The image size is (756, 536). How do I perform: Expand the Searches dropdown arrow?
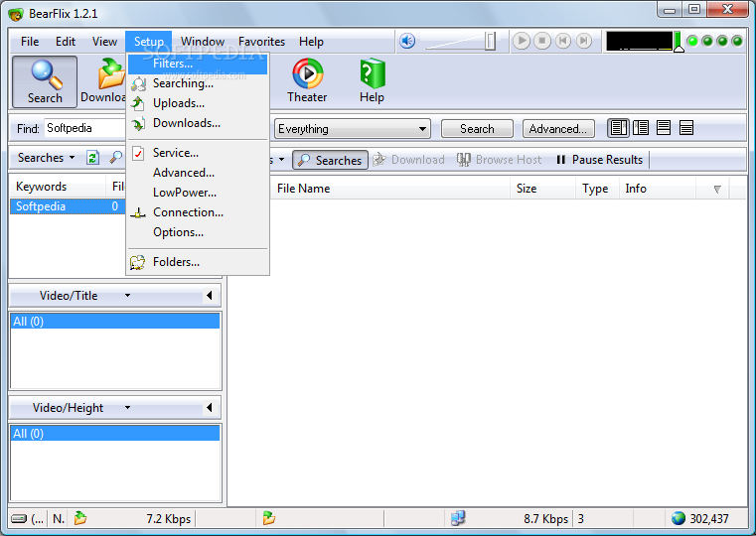coord(72,158)
